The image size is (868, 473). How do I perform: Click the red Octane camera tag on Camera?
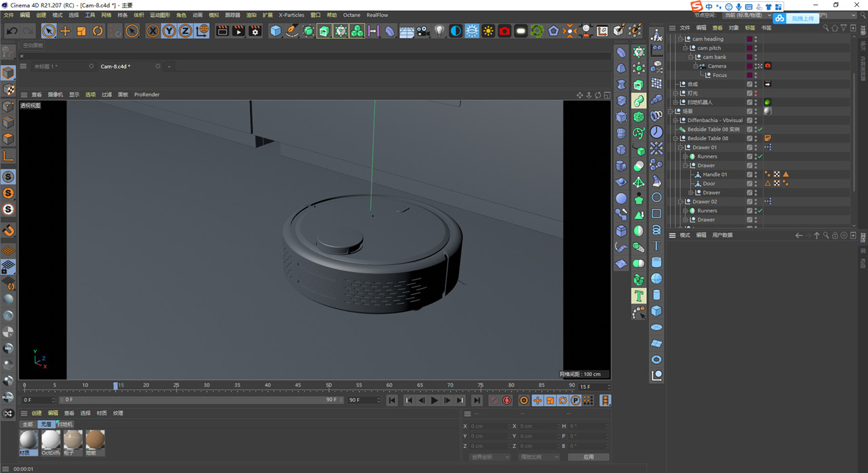tap(768, 66)
